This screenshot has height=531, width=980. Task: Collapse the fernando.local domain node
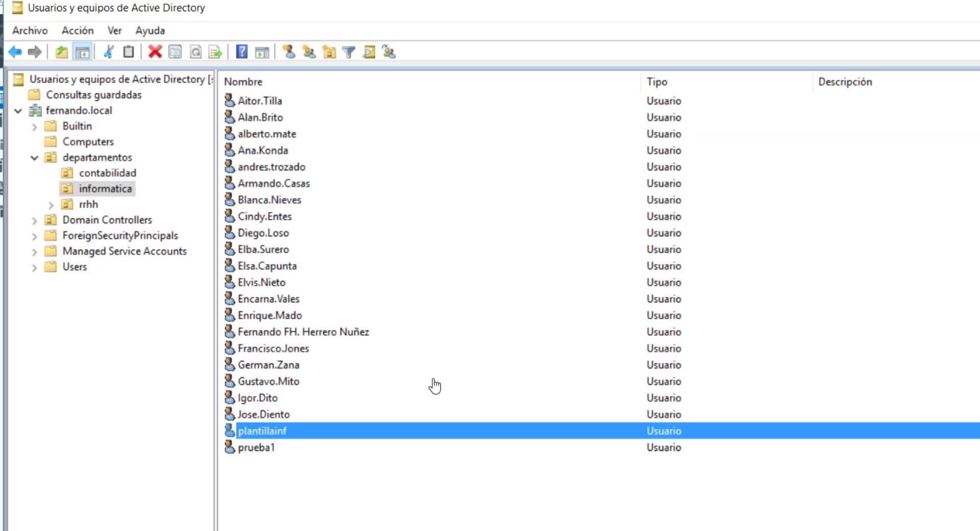(x=18, y=111)
